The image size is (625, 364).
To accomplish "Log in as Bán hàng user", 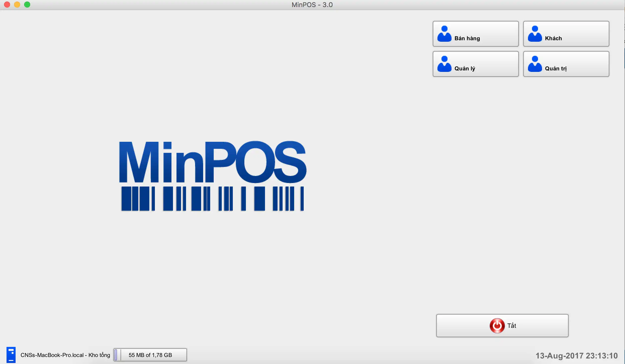I will (475, 34).
